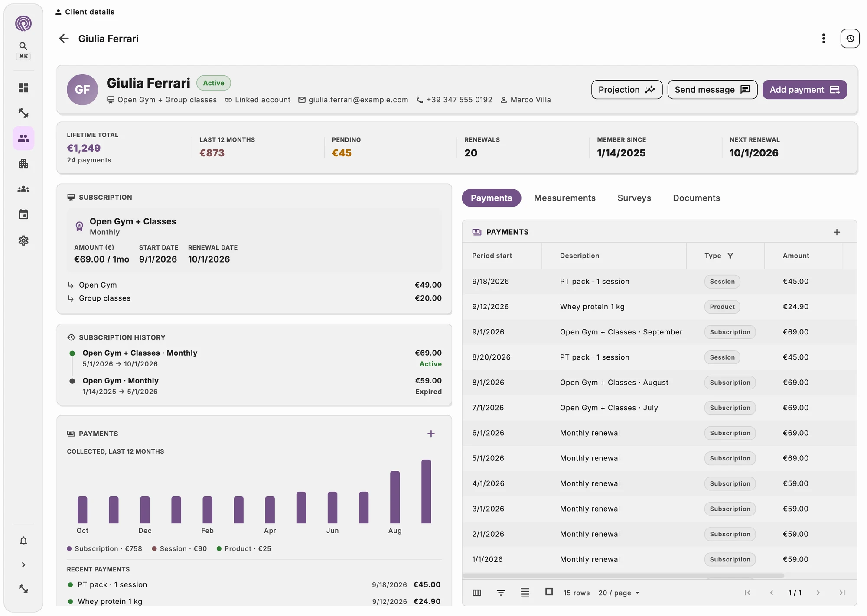Add a payment with plus in Payments table header

(837, 232)
